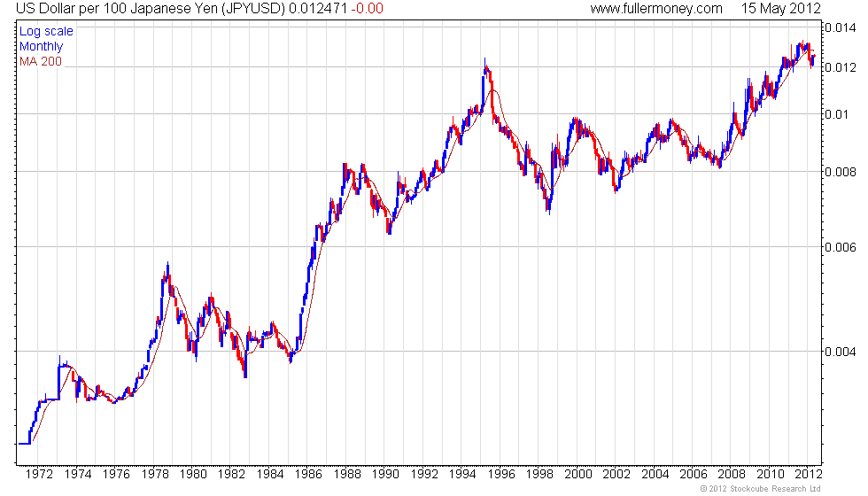Viewport: 868px width, 496px height.
Task: Click the 2012 x-axis label
Action: [x=808, y=475]
